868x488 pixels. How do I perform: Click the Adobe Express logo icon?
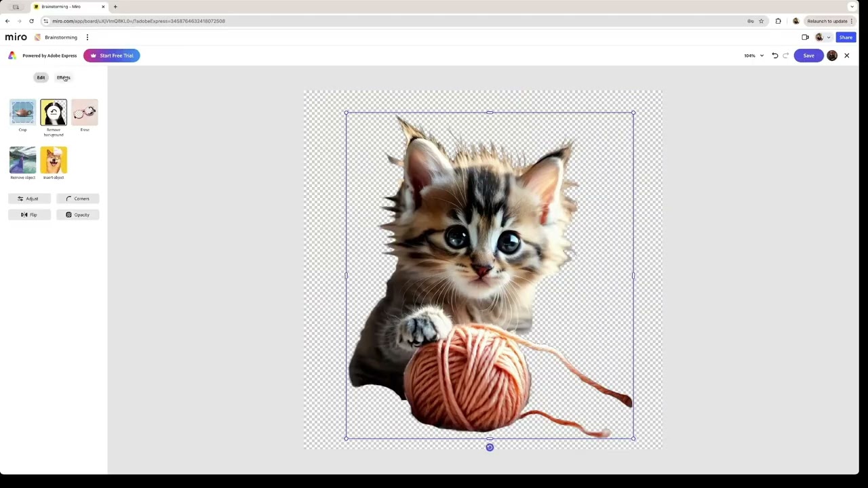point(12,56)
